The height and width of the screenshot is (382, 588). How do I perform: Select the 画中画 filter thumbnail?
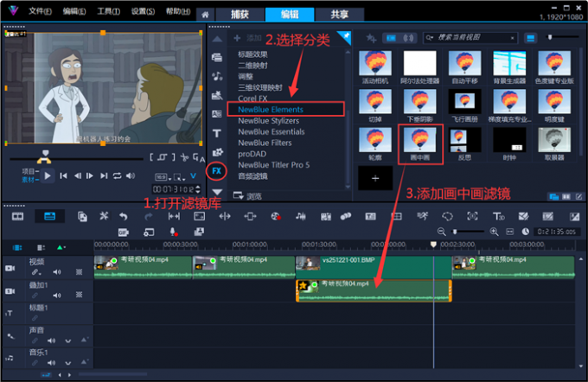tap(420, 145)
